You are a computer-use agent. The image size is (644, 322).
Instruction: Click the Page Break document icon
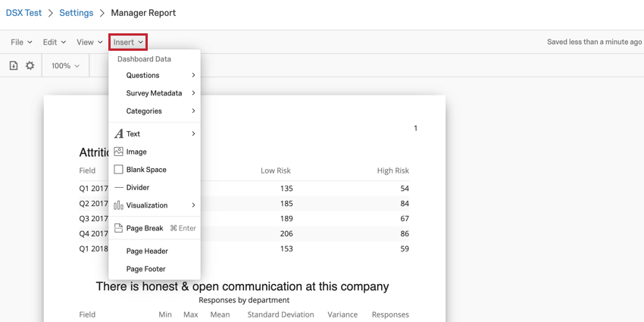(x=119, y=228)
